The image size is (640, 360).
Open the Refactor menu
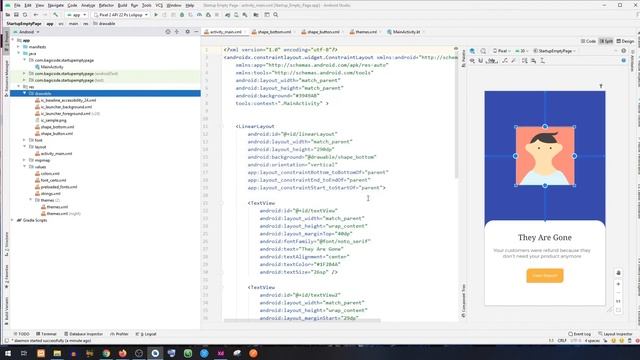[x=106, y=5]
